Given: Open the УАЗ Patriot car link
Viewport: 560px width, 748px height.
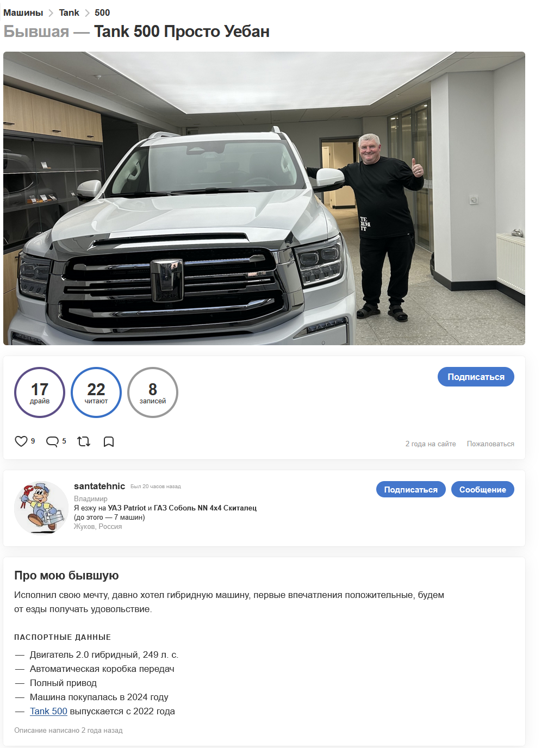Looking at the screenshot, I should (127, 508).
